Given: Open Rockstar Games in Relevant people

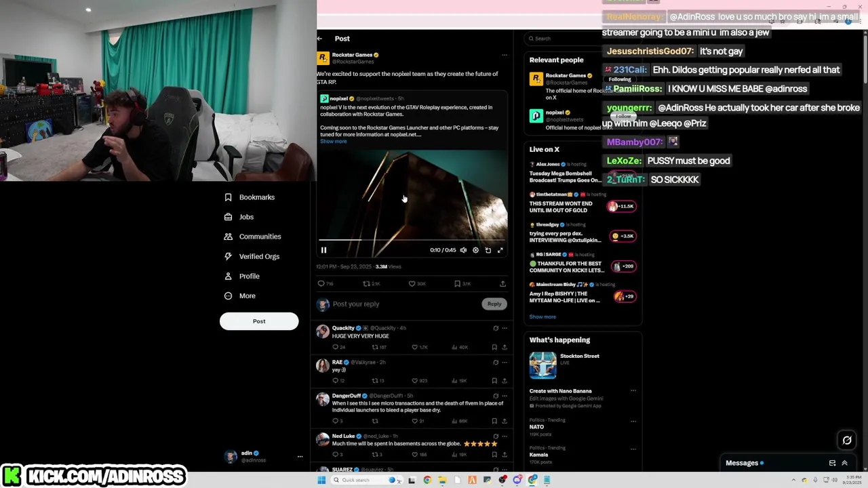Looking at the screenshot, I should pyautogui.click(x=565, y=76).
